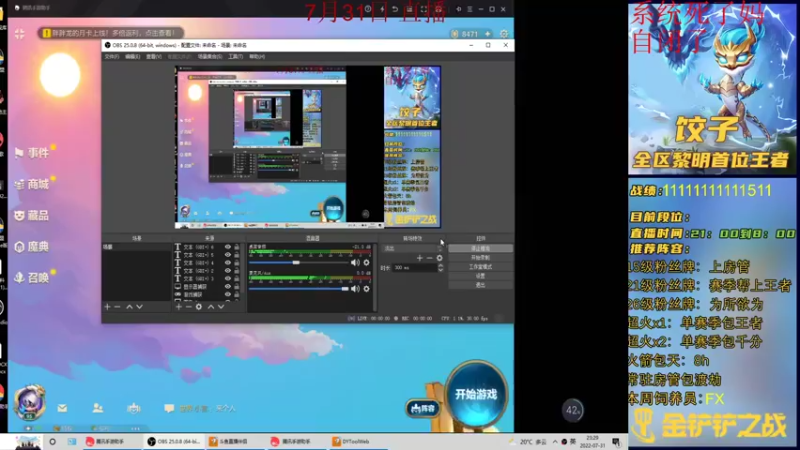Open the OBS 查看 menu
The height and width of the screenshot is (450, 800).
coord(154,57)
